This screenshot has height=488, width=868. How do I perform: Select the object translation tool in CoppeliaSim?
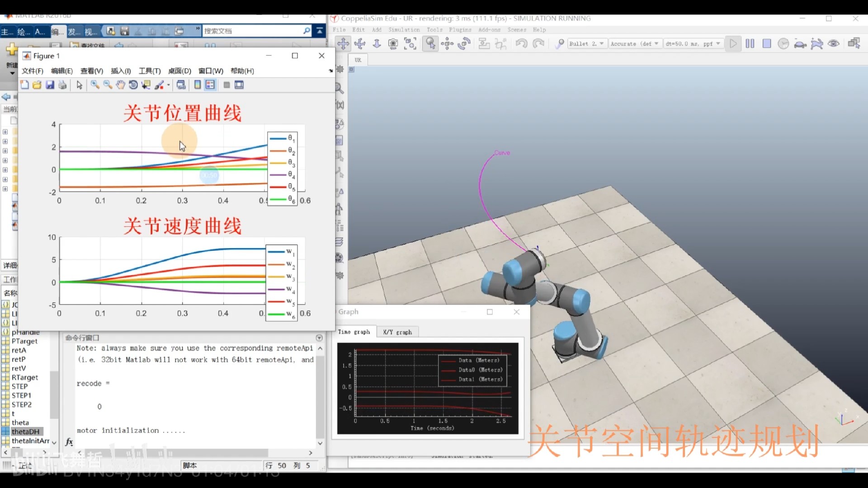click(448, 43)
